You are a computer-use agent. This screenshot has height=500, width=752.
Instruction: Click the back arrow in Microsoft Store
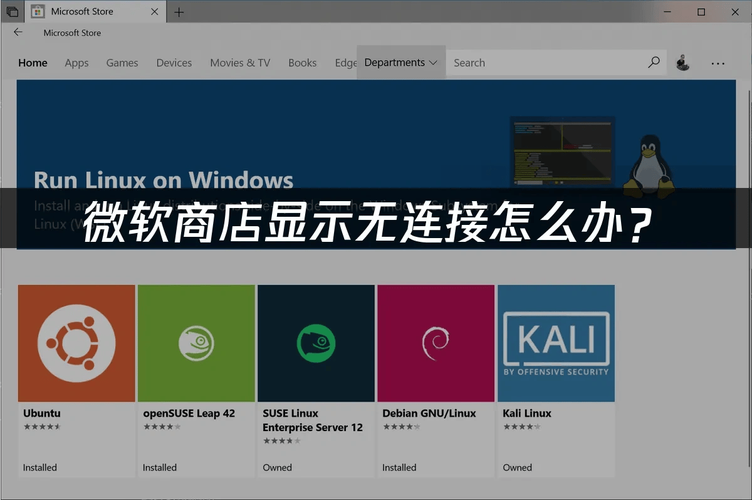[x=18, y=32]
